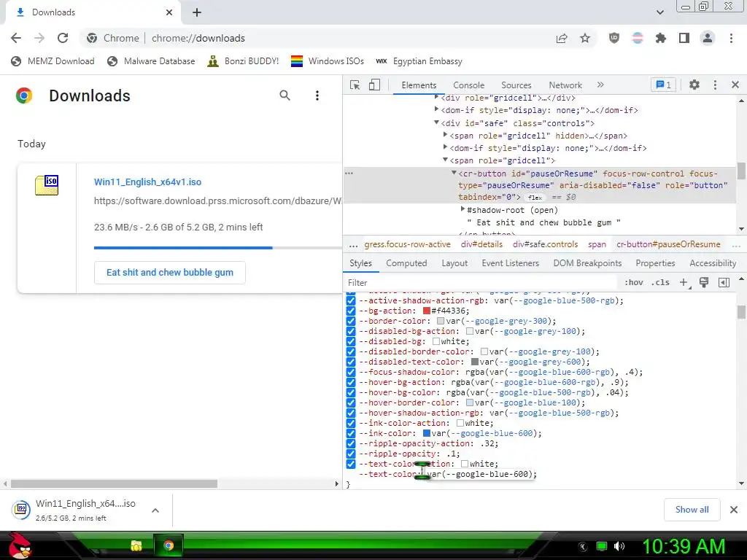Uncheck --text-color-action property checkbox

tap(351, 464)
